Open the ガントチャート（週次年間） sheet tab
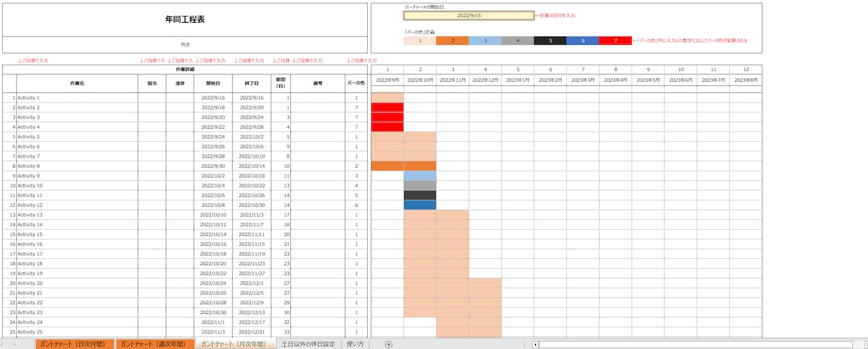868x349 pixels. click(x=155, y=344)
